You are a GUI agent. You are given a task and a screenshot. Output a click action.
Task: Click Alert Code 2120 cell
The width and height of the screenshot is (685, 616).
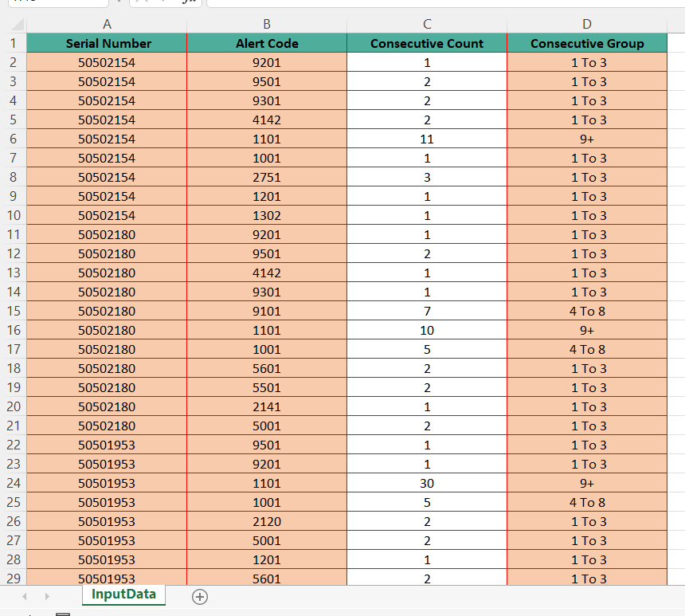coord(267,521)
